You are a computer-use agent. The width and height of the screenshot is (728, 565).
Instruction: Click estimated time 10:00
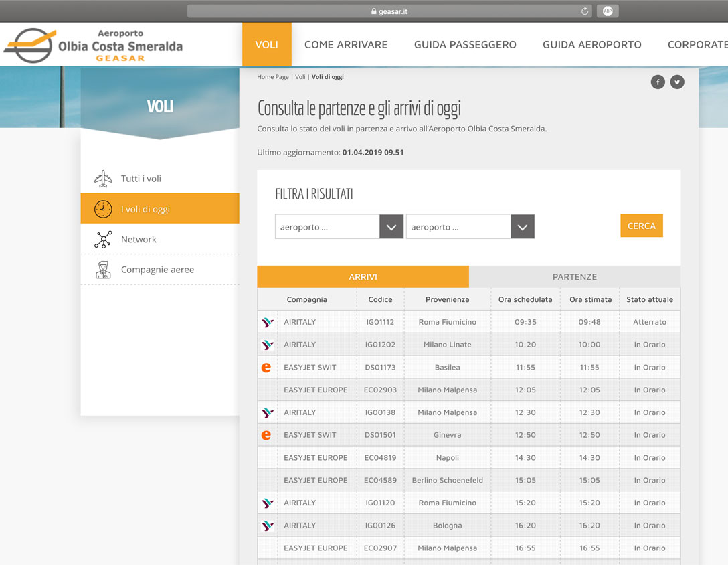pyautogui.click(x=589, y=345)
